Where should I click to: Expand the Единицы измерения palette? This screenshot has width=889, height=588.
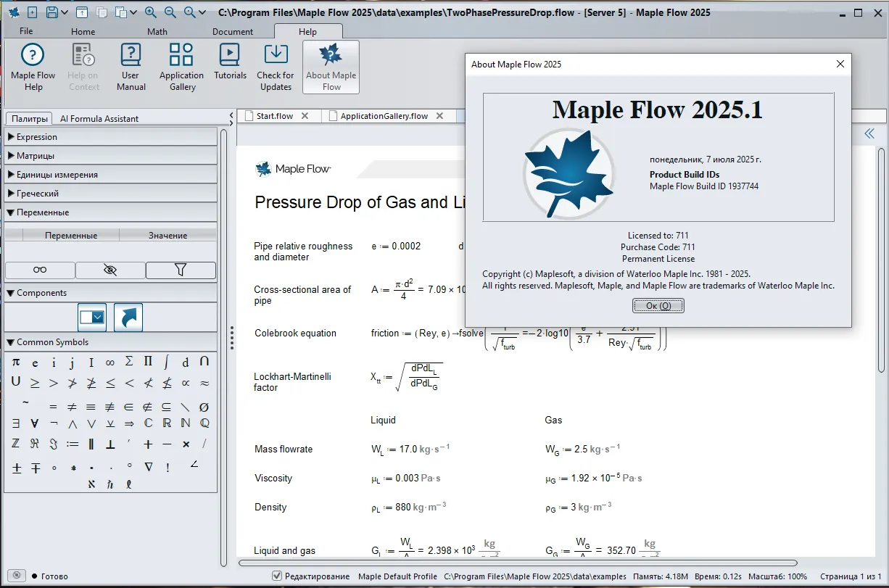click(x=110, y=174)
